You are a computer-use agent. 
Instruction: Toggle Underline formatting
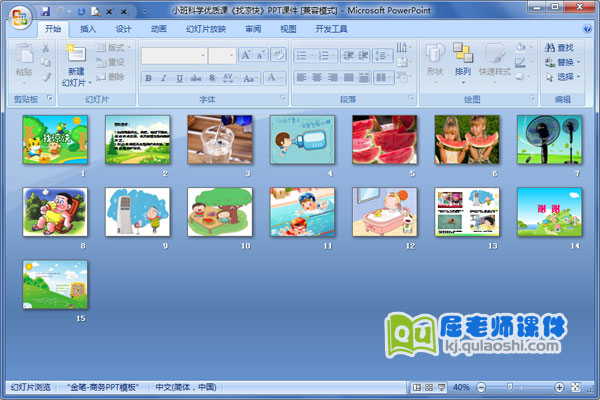click(179, 78)
